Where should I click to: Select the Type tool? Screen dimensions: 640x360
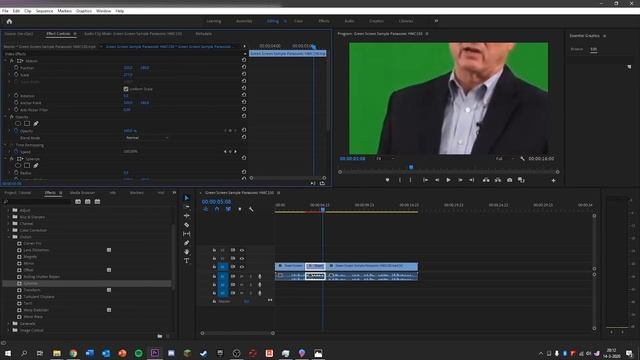coord(187,261)
